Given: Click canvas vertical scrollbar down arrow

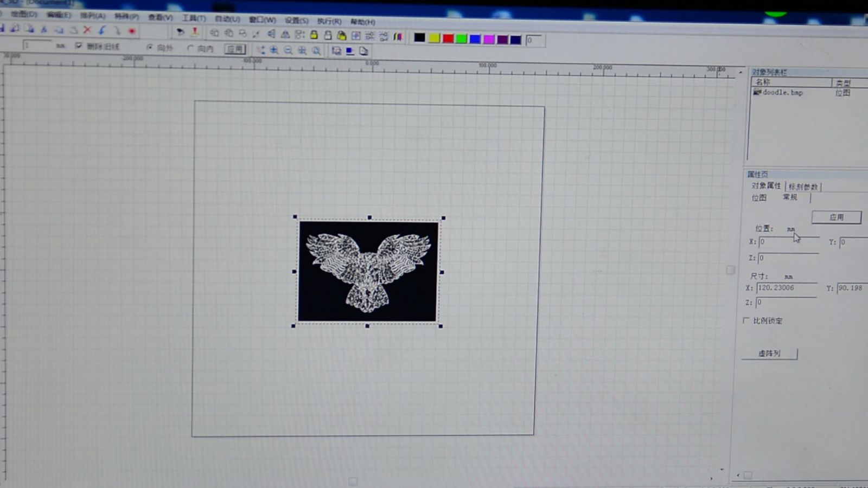Looking at the screenshot, I should coord(722,469).
